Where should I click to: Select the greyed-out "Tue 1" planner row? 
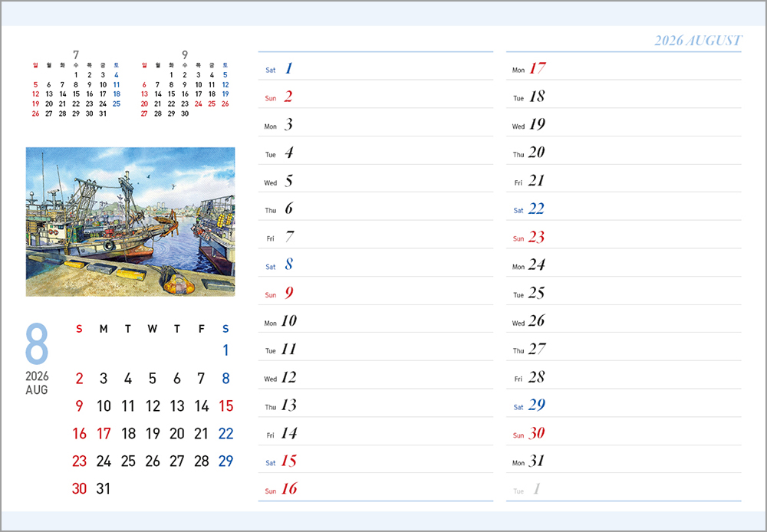(624, 487)
